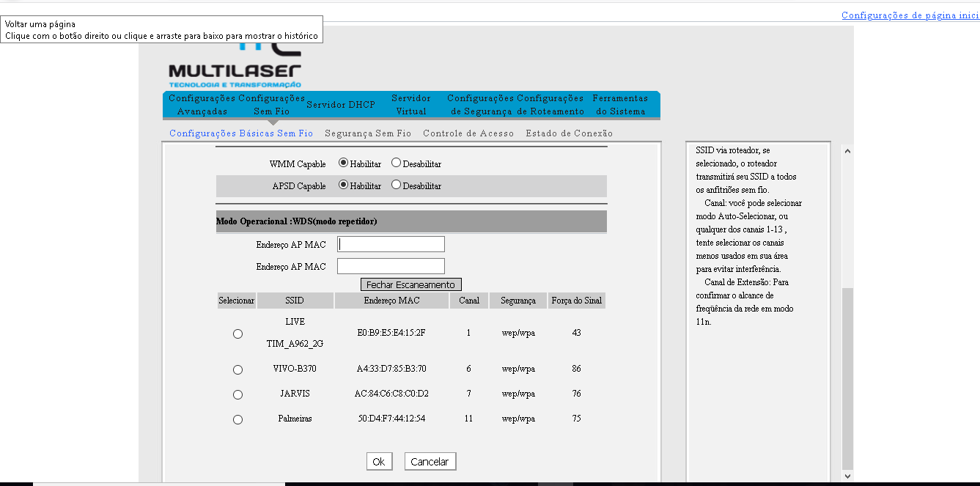The width and height of the screenshot is (980, 486).
Task: Click the Ok button
Action: pyautogui.click(x=379, y=461)
